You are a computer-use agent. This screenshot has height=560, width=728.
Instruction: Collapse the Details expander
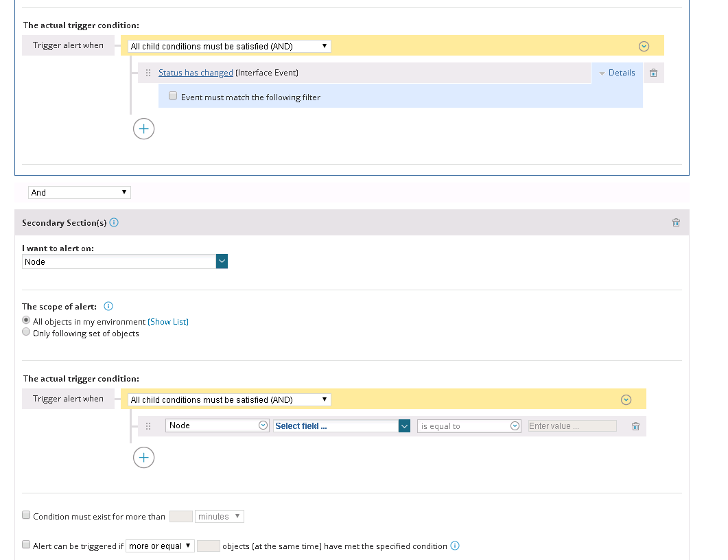617,73
